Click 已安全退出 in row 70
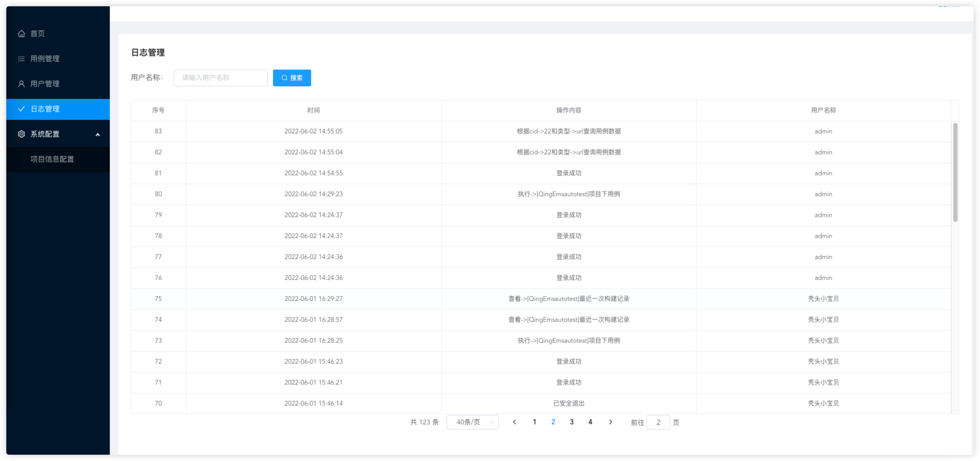 tap(569, 403)
